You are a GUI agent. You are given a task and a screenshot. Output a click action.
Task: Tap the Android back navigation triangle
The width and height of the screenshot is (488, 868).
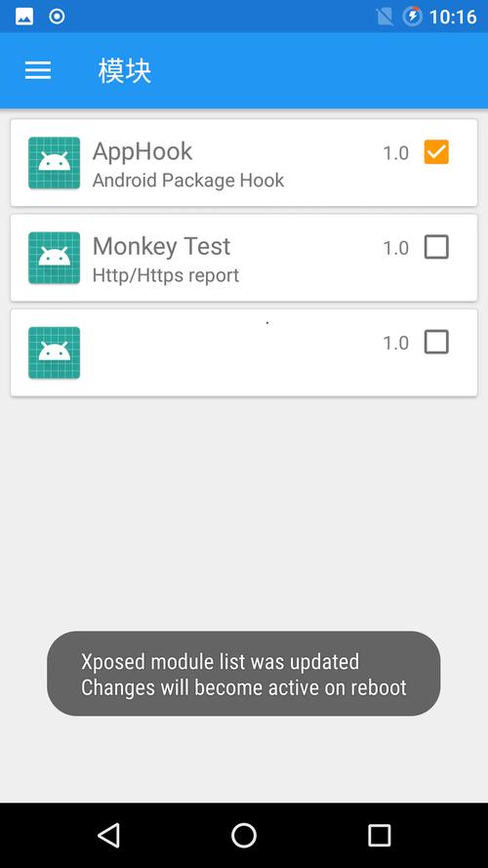tap(108, 835)
